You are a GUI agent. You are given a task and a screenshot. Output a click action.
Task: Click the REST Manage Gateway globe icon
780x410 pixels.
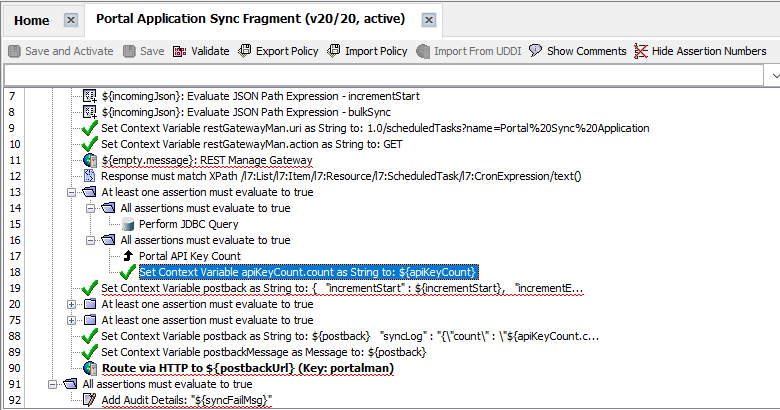(x=90, y=160)
